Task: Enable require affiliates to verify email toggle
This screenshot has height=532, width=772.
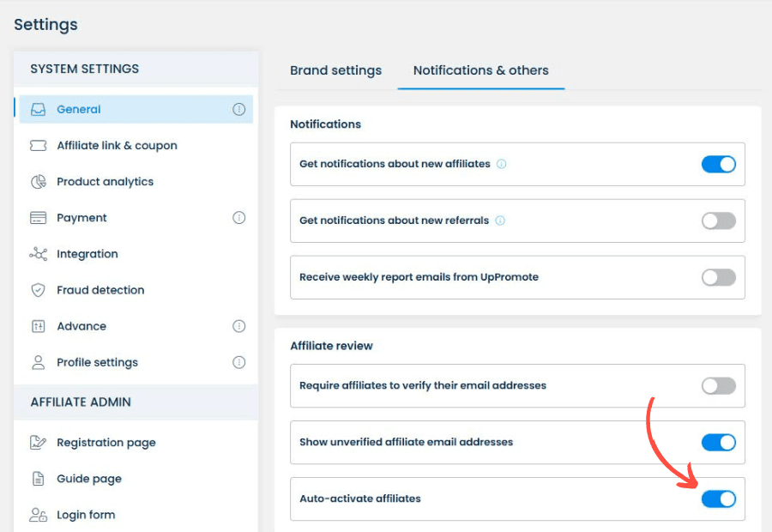Action: click(x=718, y=386)
